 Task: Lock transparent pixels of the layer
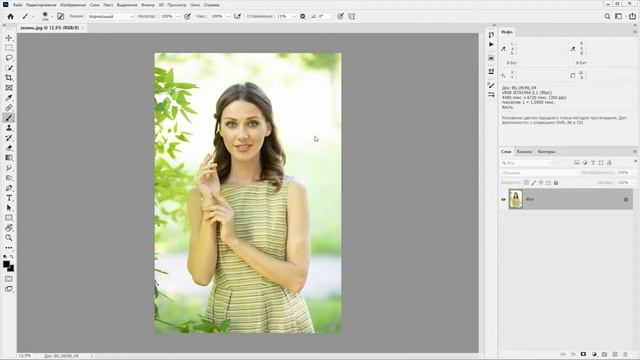526,182
